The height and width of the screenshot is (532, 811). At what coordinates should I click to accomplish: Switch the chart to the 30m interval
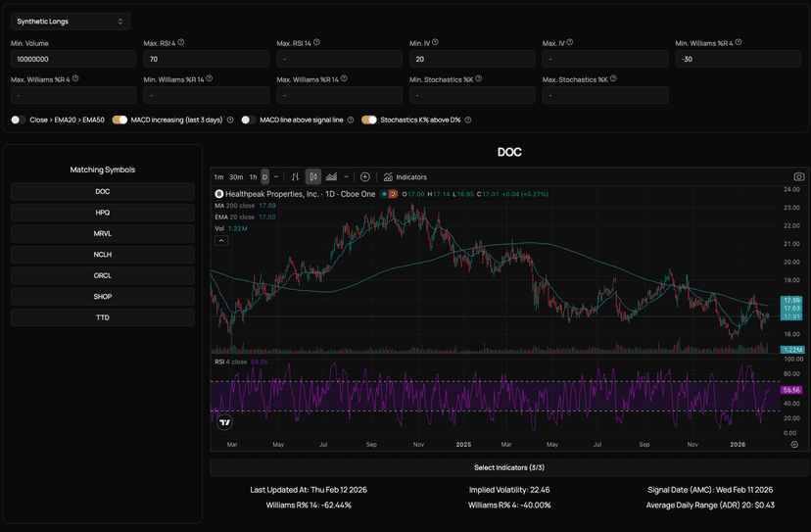[236, 177]
